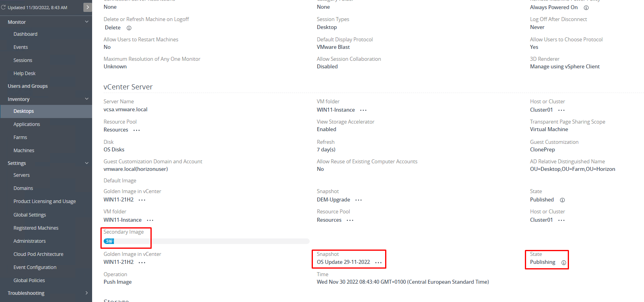Open ellipsis next to DEM-Upgrade snapshot
644x302 pixels.
point(359,200)
